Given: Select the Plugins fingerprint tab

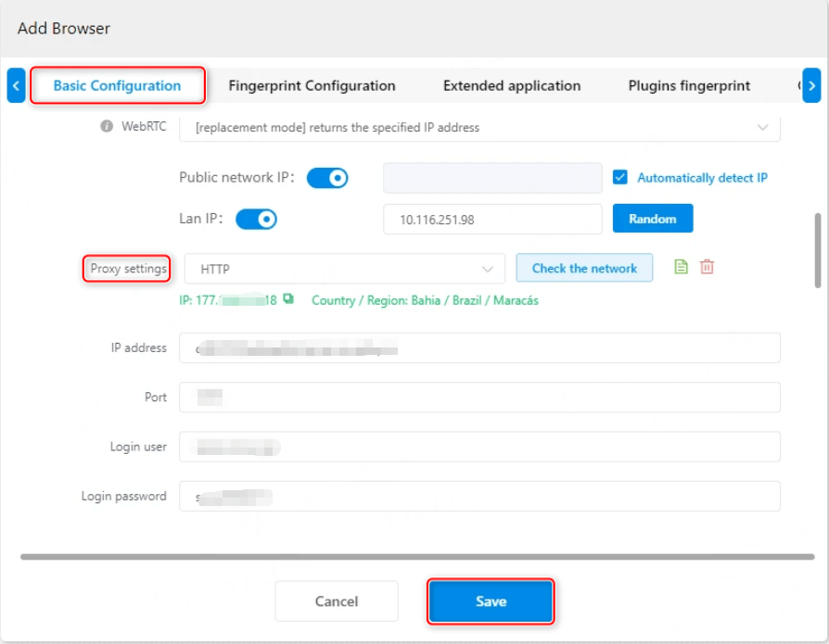Looking at the screenshot, I should point(689,85).
